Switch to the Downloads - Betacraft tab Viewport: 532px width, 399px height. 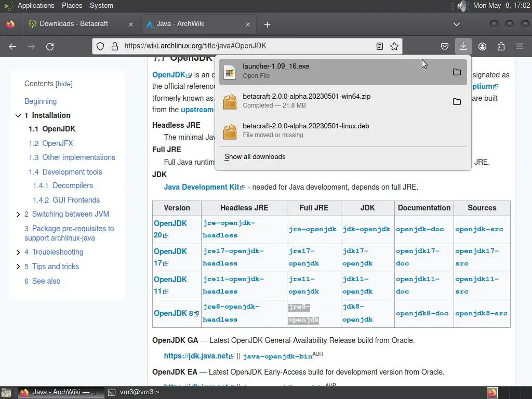pyautogui.click(x=81, y=24)
